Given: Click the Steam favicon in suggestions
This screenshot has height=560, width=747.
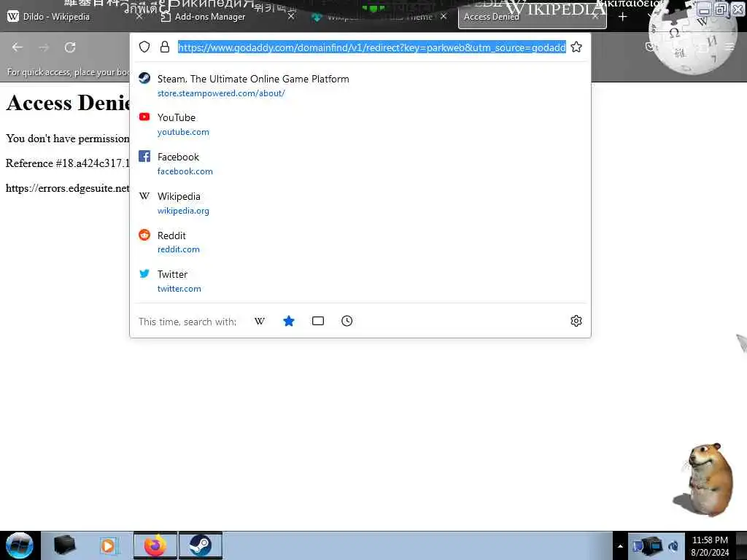Looking at the screenshot, I should pyautogui.click(x=144, y=78).
